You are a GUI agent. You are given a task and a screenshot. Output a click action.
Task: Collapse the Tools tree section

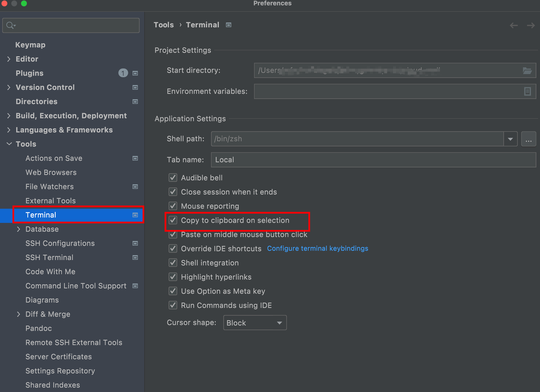[9, 144]
